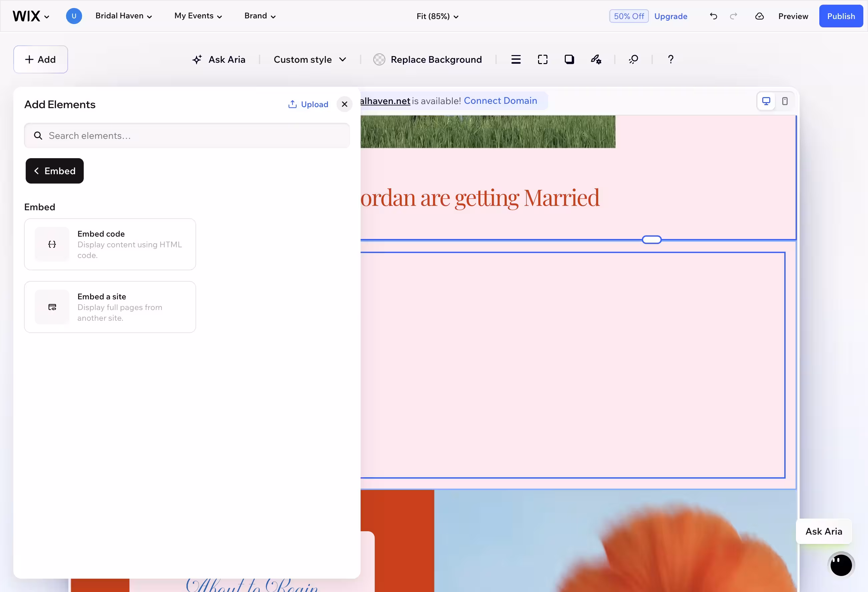Click the Search elements input field
The image size is (868, 592).
[187, 135]
